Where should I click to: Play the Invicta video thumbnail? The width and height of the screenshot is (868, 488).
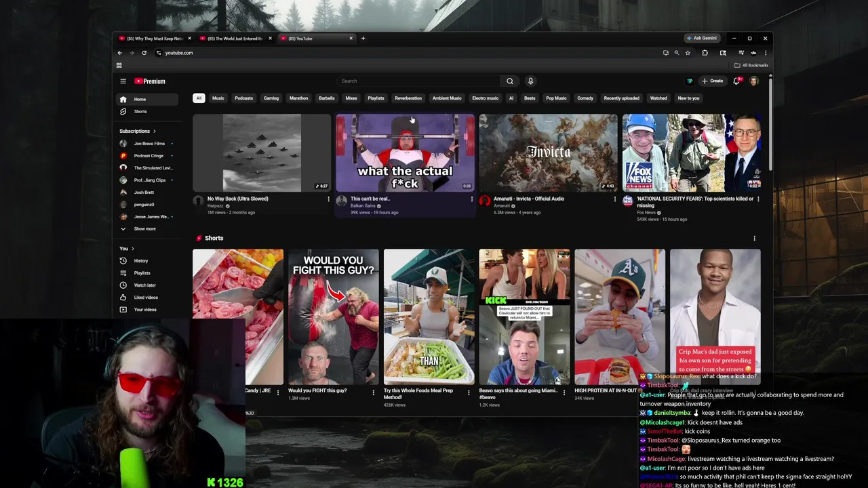point(549,153)
